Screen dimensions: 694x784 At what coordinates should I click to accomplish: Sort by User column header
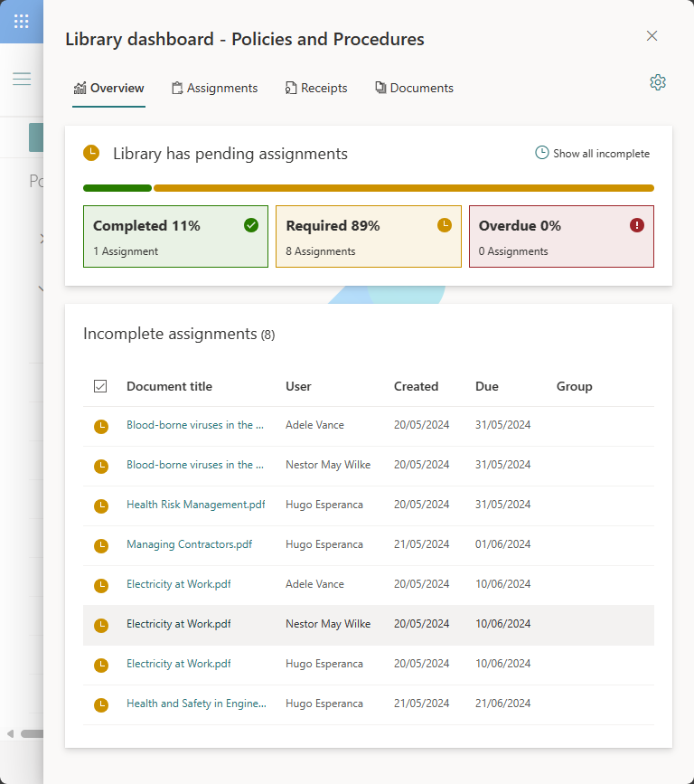[x=298, y=386]
